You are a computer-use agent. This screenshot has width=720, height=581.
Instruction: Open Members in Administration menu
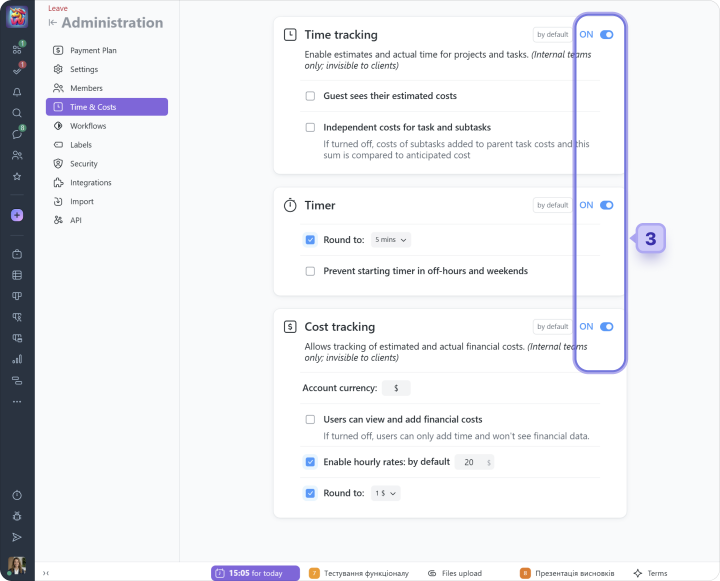tap(86, 88)
